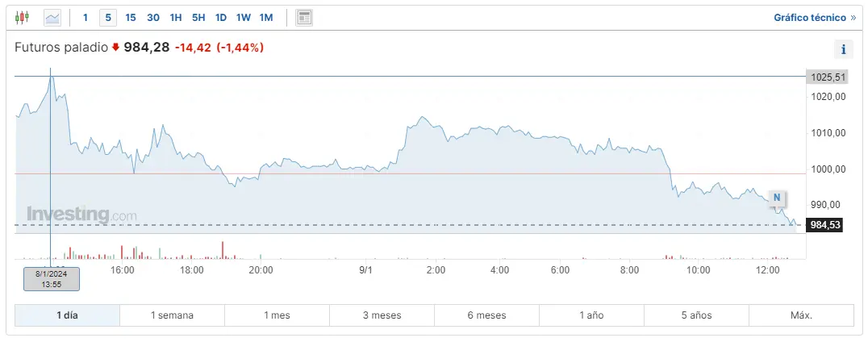
Task: Select the 5H interval
Action: [198, 17]
